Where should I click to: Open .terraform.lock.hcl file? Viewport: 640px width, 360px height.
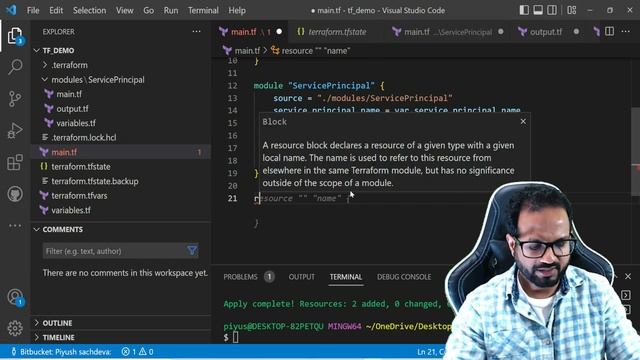83,138
